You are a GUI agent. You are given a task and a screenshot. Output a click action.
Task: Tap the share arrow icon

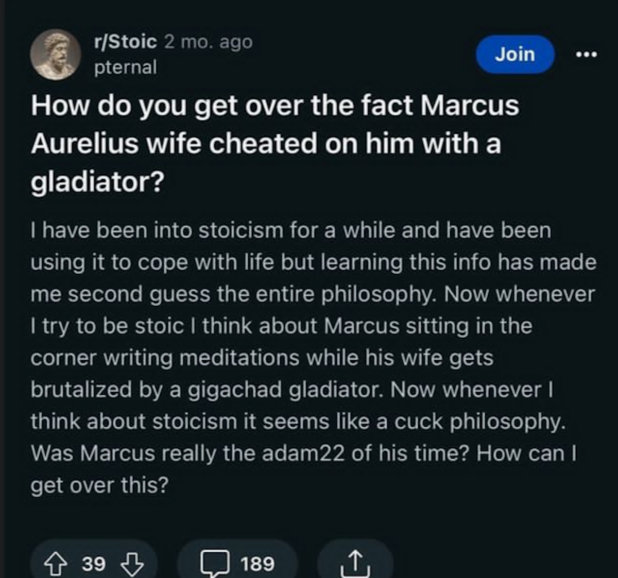point(355,563)
